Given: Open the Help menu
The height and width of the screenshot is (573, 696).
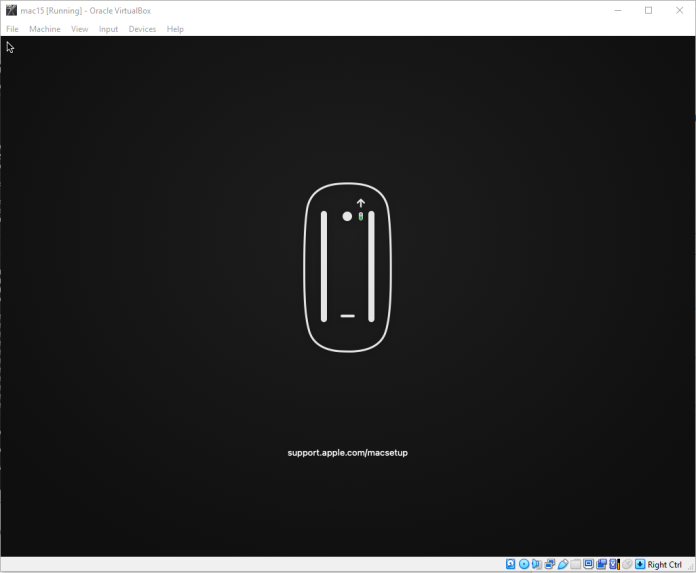Looking at the screenshot, I should (175, 29).
